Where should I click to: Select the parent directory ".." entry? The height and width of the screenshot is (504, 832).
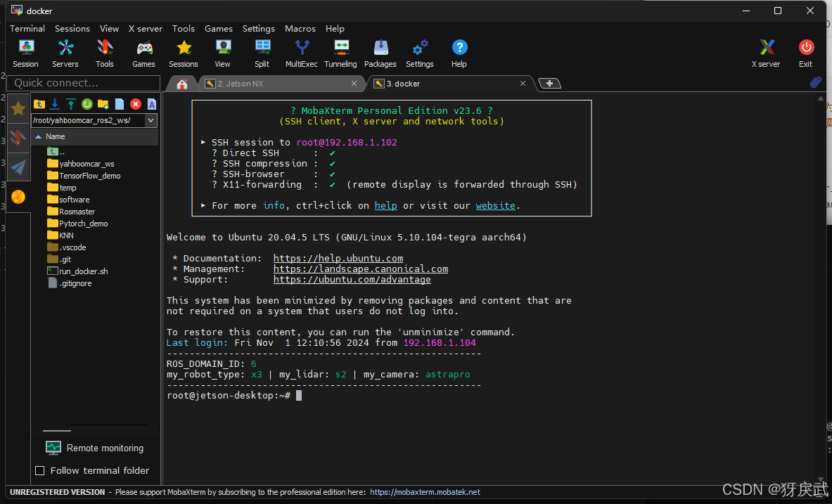pyautogui.click(x=56, y=152)
